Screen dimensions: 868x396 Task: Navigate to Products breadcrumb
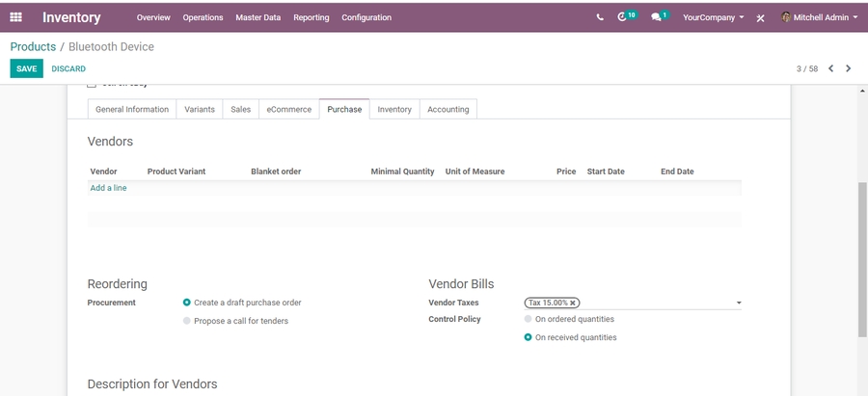(x=33, y=46)
